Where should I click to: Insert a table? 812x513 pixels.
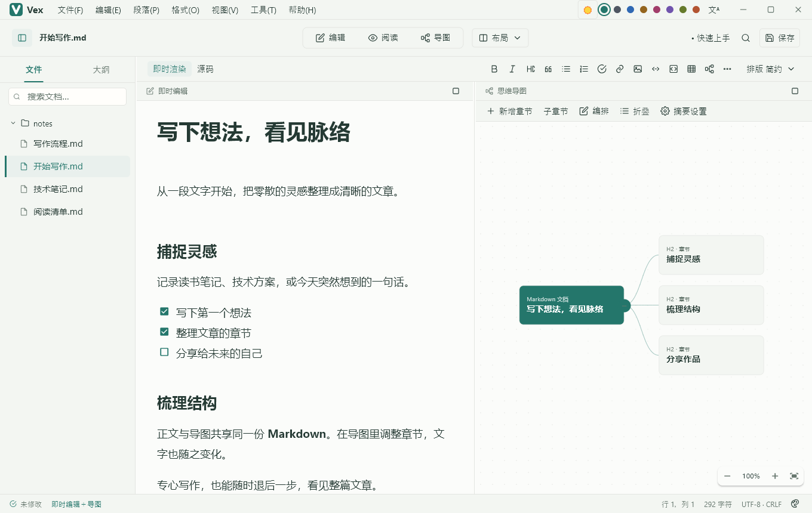click(691, 69)
